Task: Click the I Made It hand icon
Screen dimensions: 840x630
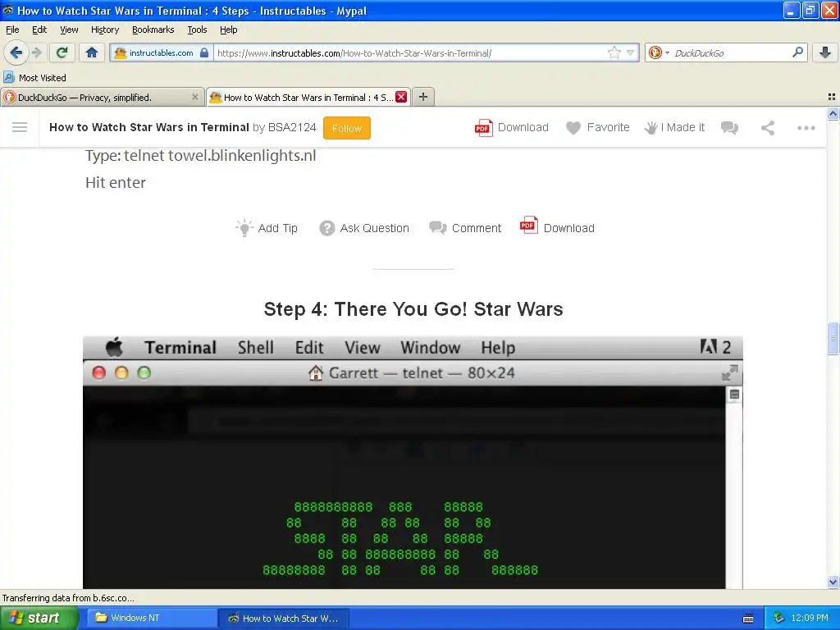Action: (651, 127)
